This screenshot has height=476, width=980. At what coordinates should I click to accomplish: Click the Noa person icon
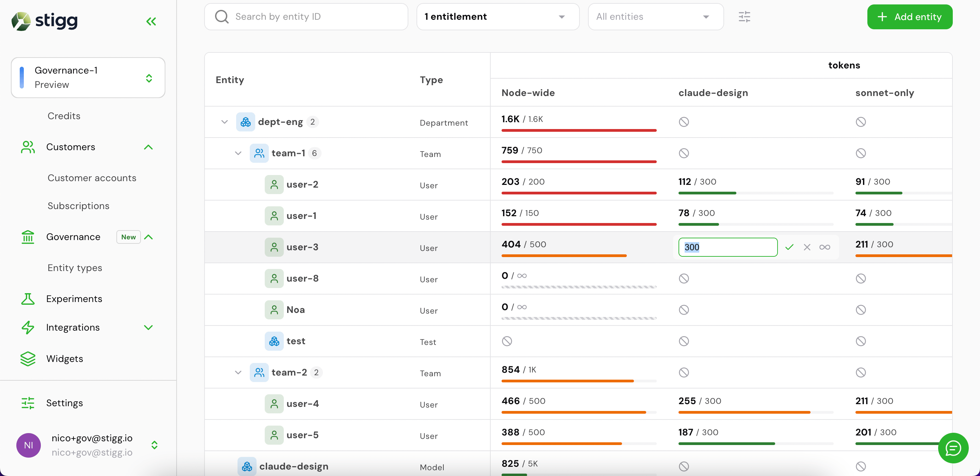click(274, 310)
